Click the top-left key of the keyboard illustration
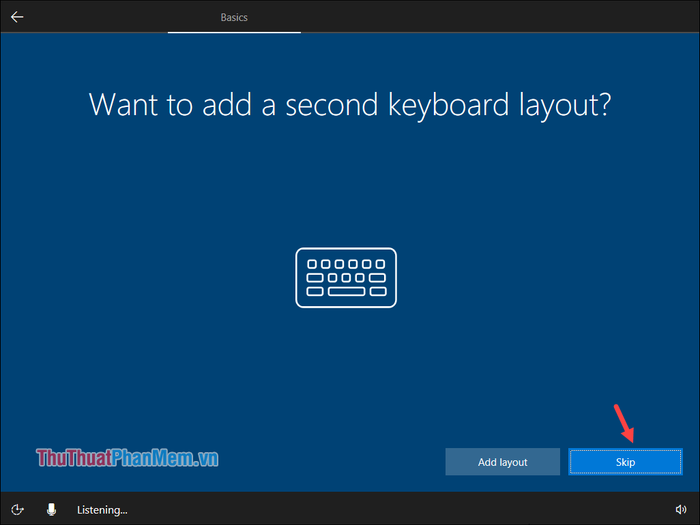The width and height of the screenshot is (700, 525). pyautogui.click(x=312, y=264)
